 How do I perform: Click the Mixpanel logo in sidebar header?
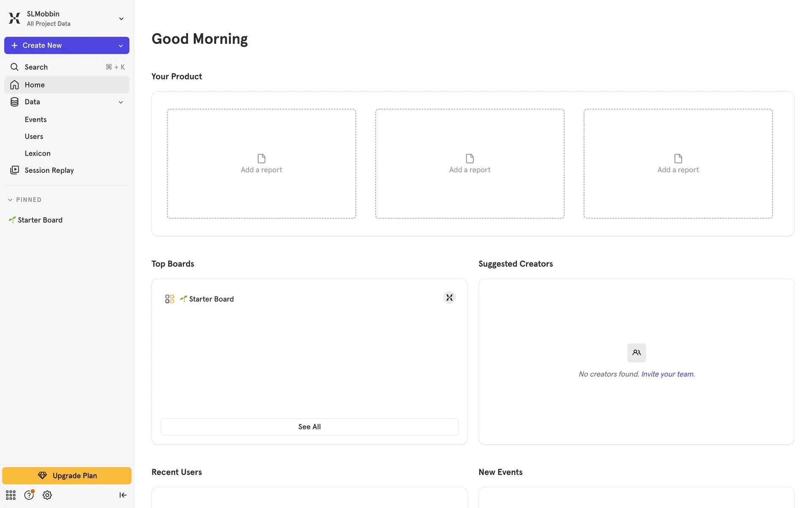14,18
